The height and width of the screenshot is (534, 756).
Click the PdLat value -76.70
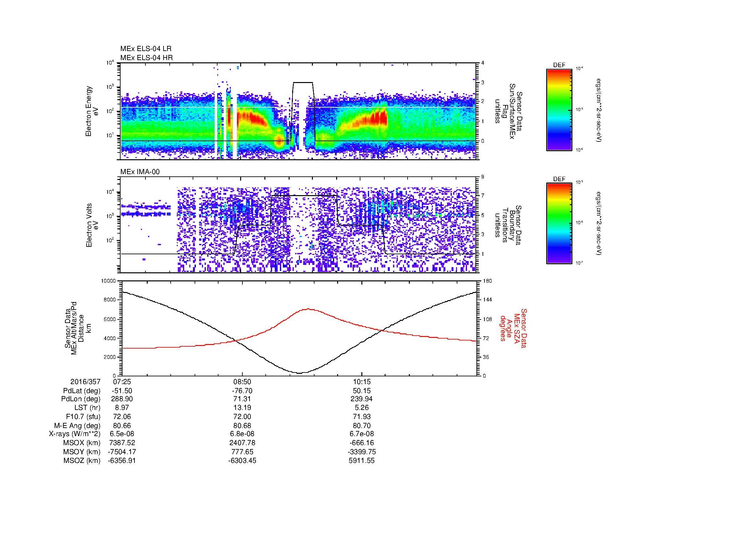click(242, 391)
